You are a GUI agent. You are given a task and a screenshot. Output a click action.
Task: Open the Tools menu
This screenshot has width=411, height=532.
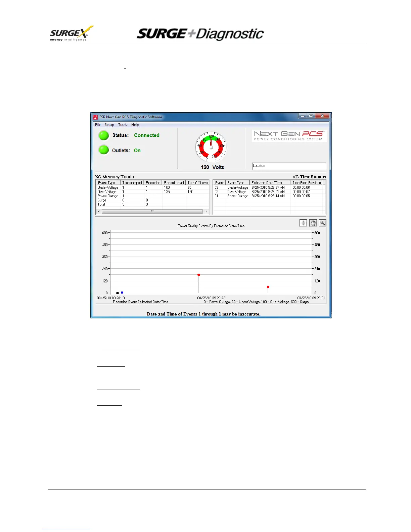123,125
